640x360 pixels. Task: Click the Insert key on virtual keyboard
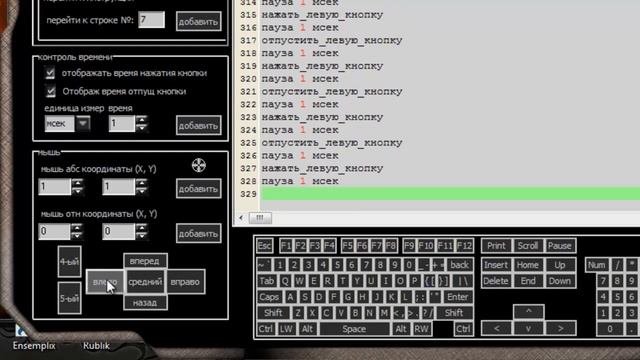(496, 265)
